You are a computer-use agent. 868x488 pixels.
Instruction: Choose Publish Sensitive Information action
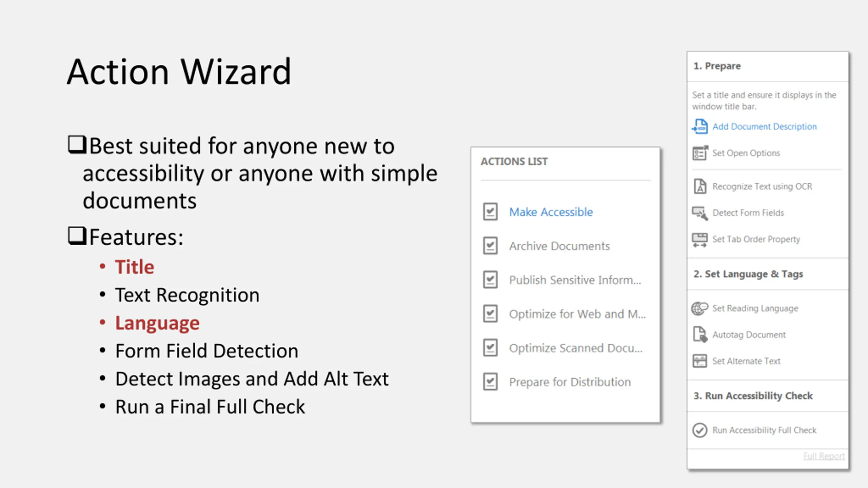575,280
